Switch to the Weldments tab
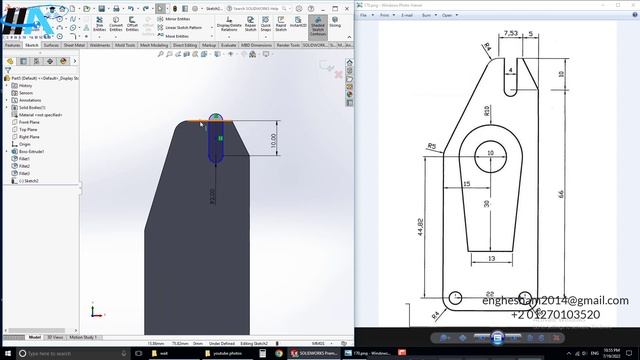This screenshot has height=360, width=640. coord(100,45)
